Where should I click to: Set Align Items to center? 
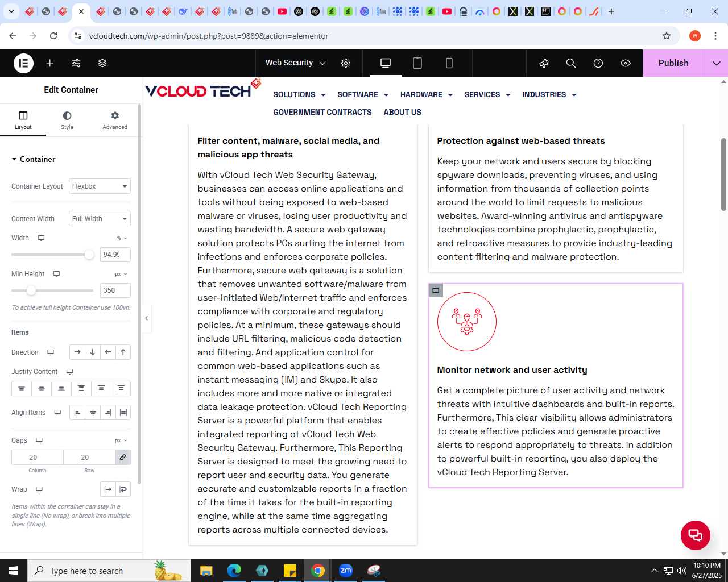point(92,413)
